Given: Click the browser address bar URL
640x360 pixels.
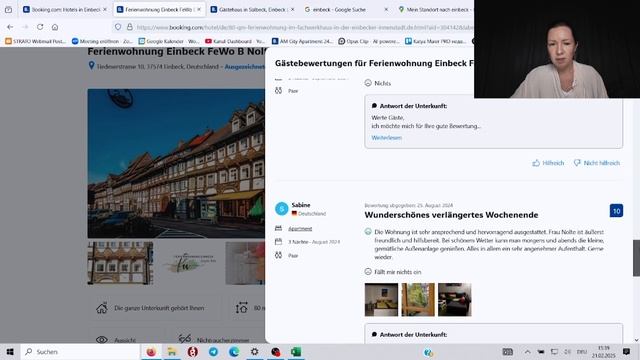Looking at the screenshot, I should point(304,27).
